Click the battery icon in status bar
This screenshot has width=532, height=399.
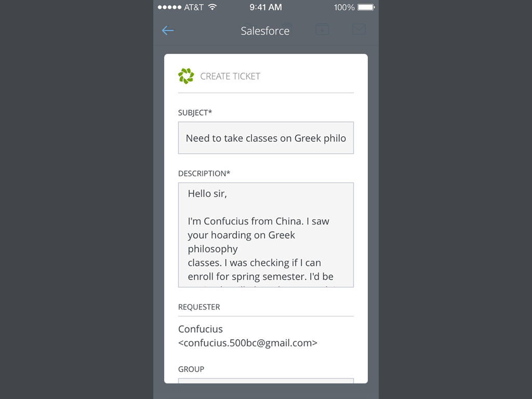coord(366,7)
